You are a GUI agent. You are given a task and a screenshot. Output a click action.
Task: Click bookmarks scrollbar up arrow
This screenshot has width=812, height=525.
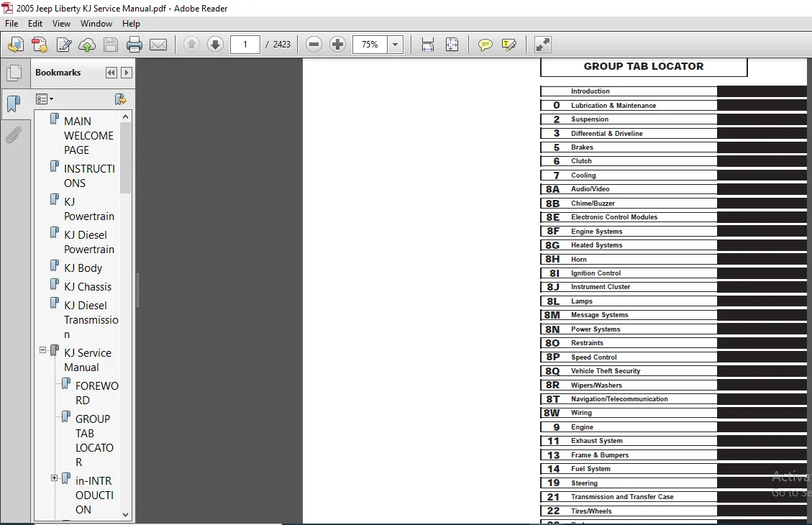tap(125, 117)
